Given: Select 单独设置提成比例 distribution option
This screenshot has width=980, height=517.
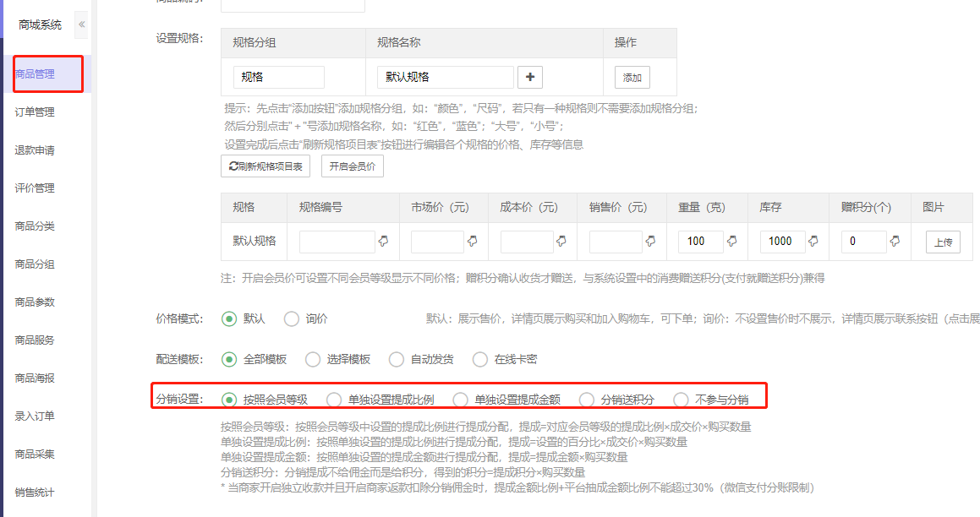Looking at the screenshot, I should pyautogui.click(x=334, y=400).
